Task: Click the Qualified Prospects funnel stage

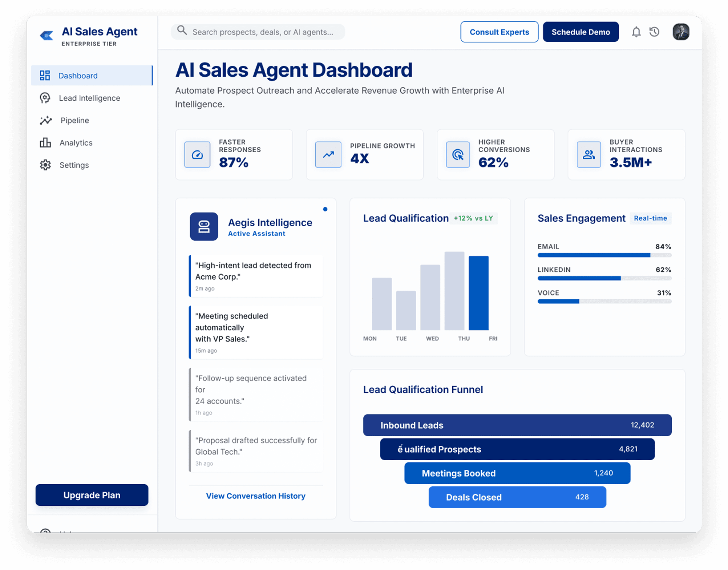Action: pos(517,449)
